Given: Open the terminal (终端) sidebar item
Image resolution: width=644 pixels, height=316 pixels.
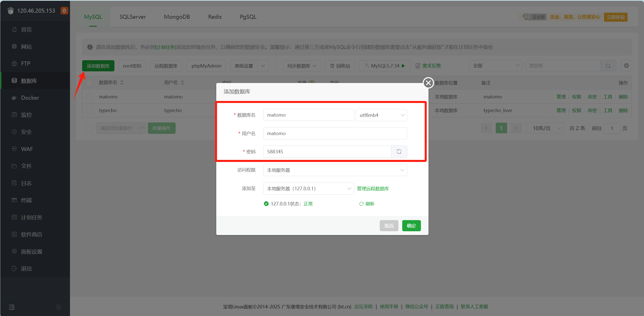Looking at the screenshot, I should [x=26, y=200].
